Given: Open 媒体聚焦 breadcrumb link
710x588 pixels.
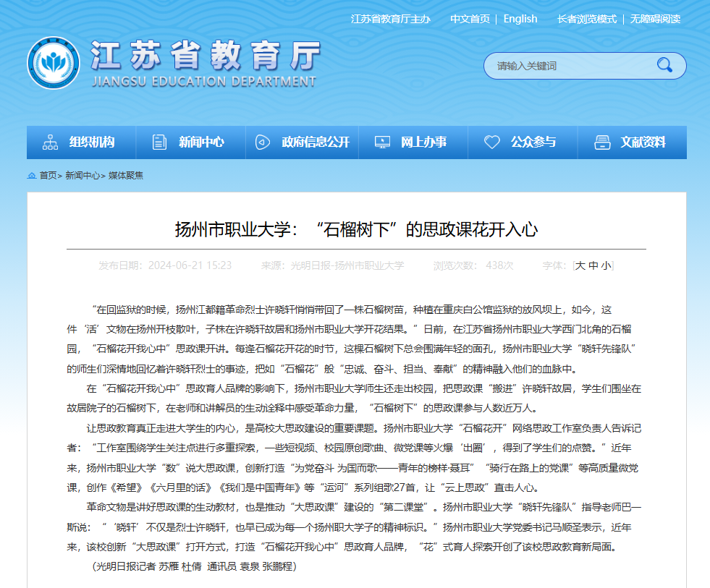Looking at the screenshot, I should pos(126,176).
